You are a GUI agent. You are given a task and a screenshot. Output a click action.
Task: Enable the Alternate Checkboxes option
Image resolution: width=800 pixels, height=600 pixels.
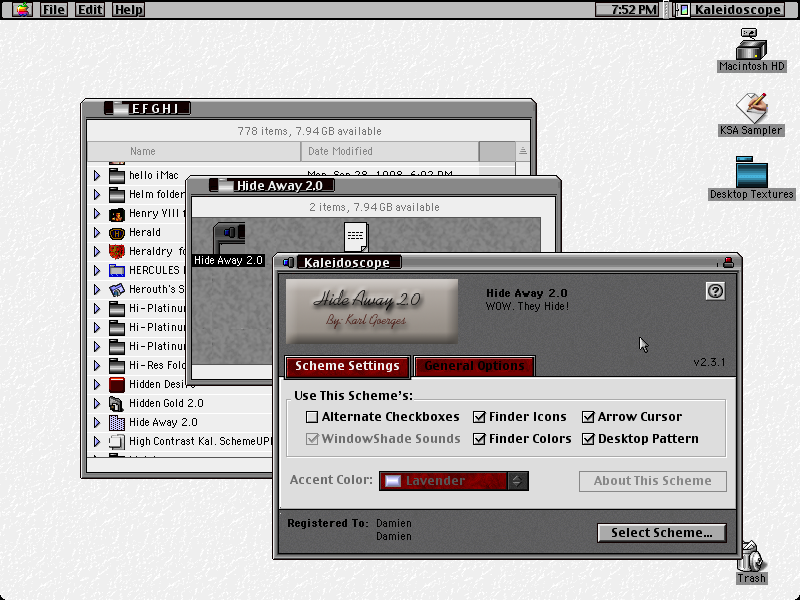(312, 417)
